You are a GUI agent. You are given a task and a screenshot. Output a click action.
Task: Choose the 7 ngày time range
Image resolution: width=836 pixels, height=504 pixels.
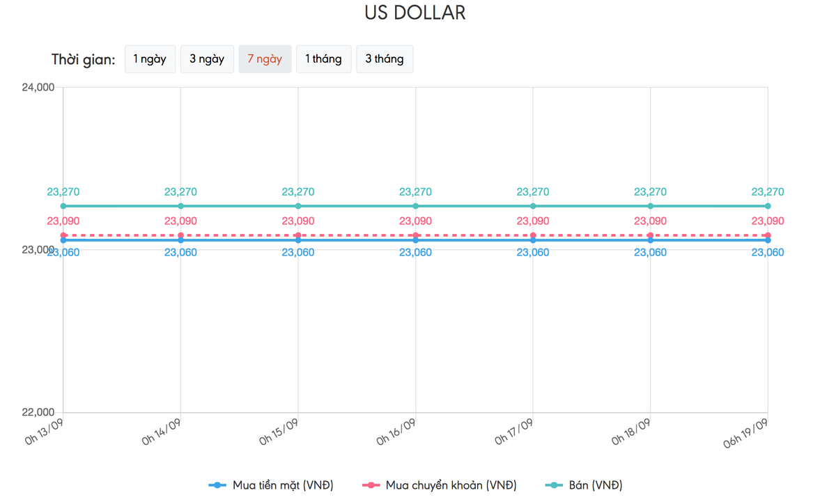click(265, 59)
